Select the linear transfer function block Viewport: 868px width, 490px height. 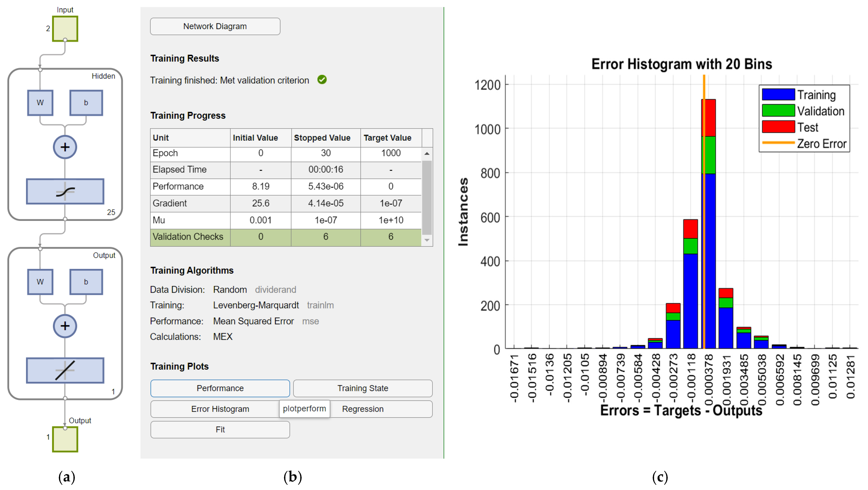[65, 371]
